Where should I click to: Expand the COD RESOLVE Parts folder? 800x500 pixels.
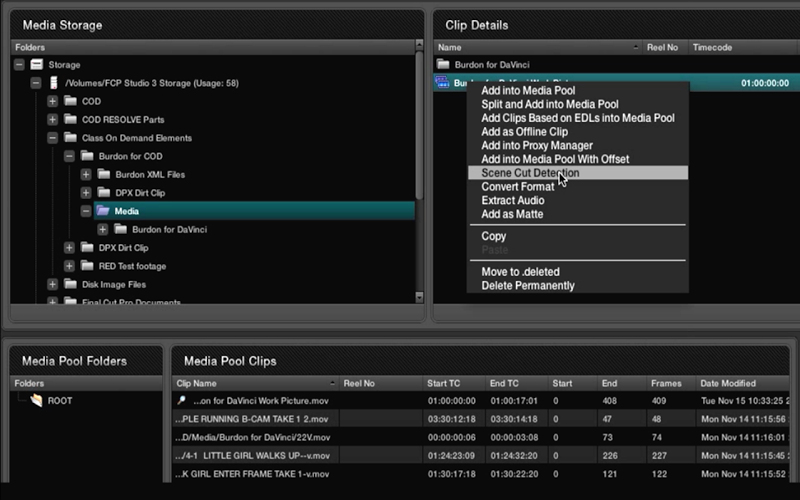(53, 120)
